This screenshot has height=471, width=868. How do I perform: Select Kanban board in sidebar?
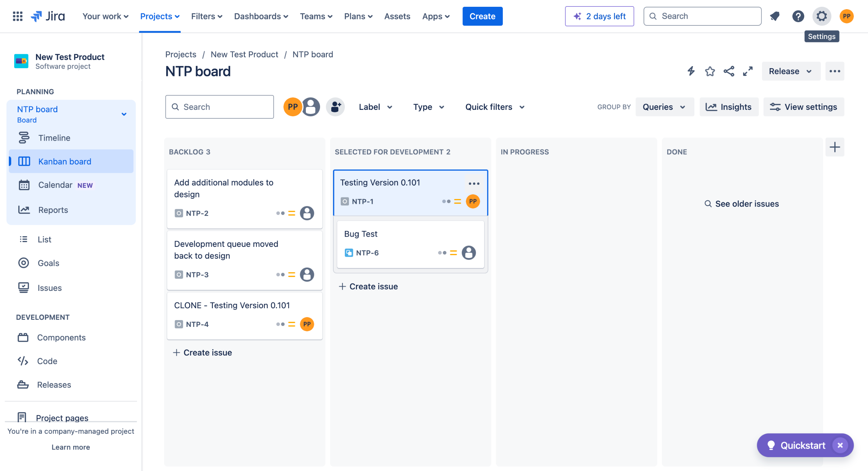pyautogui.click(x=71, y=161)
